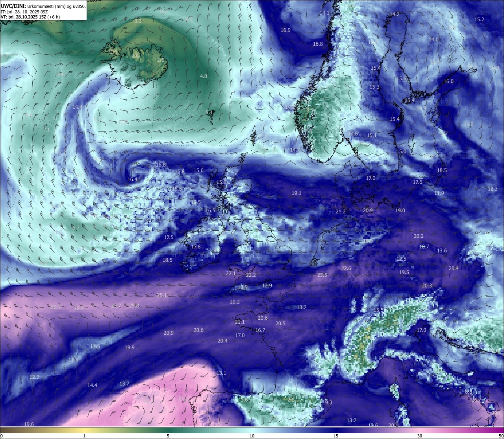Click the 12.5 value on the map

(x=401, y=259)
